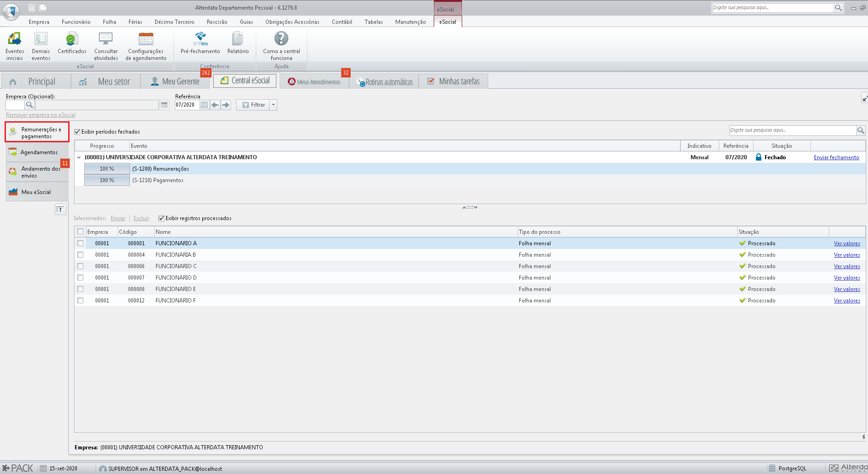This screenshot has height=474, width=868.
Task: Click the documents icon in the title bar
Action: point(43,7)
